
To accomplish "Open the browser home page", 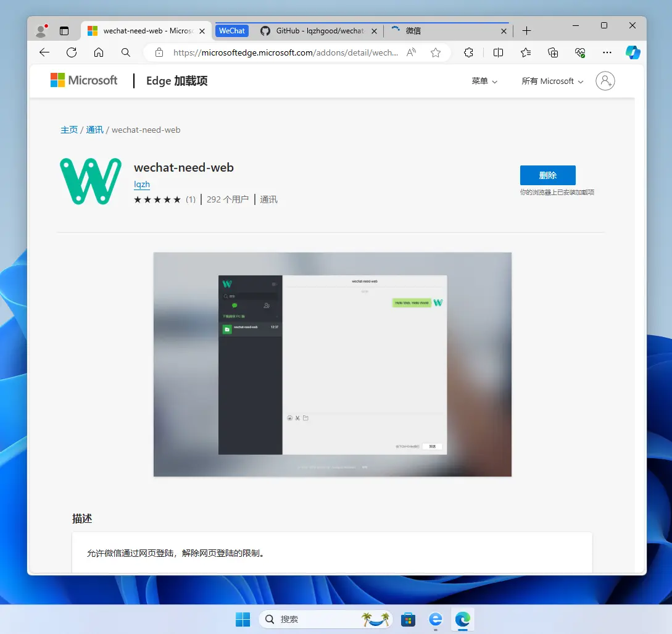I will pyautogui.click(x=99, y=52).
